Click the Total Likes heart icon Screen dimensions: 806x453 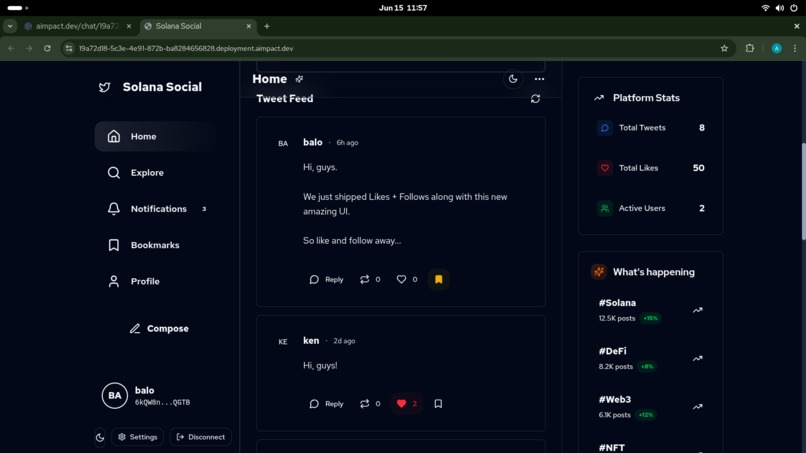pyautogui.click(x=605, y=168)
